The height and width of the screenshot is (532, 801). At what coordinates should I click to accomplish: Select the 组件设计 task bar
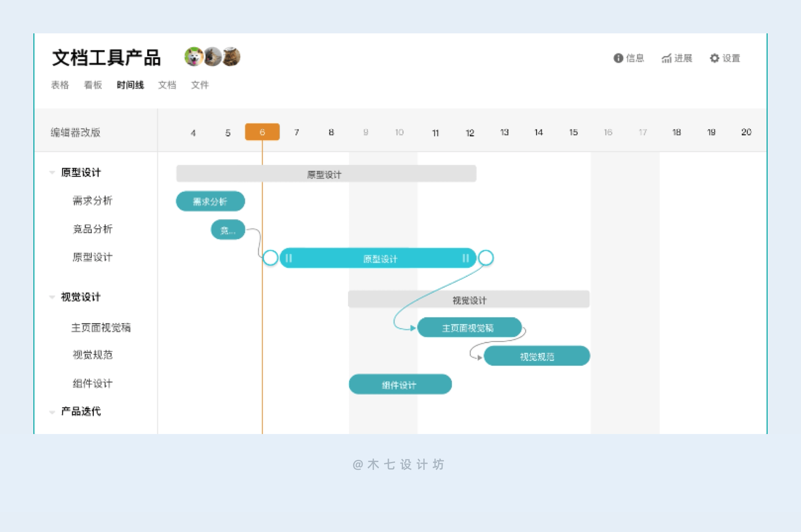coord(400,384)
